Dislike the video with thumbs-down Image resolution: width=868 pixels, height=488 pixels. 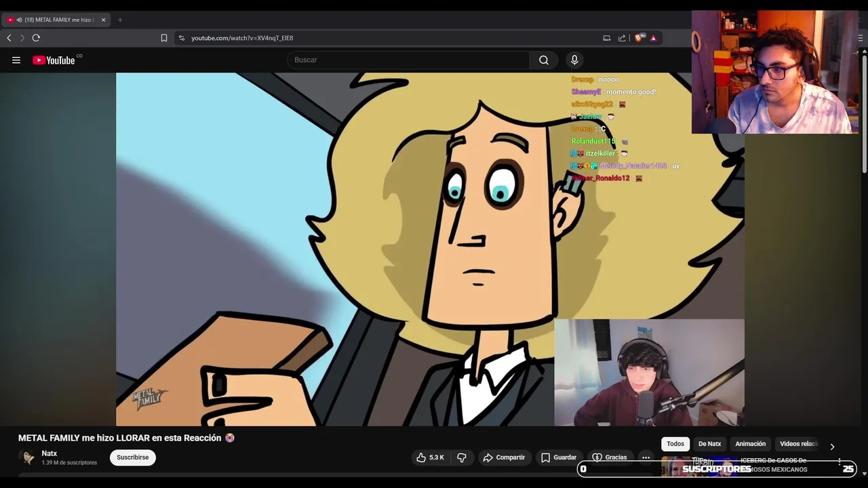pyautogui.click(x=462, y=457)
